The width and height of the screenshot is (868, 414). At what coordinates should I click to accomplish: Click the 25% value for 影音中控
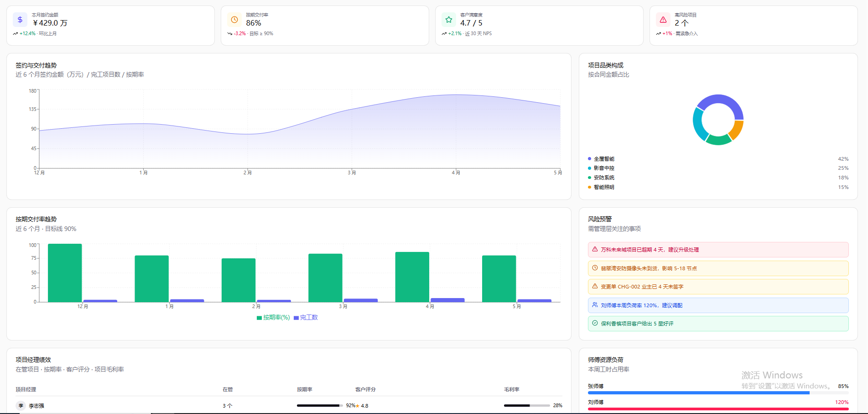coord(843,168)
